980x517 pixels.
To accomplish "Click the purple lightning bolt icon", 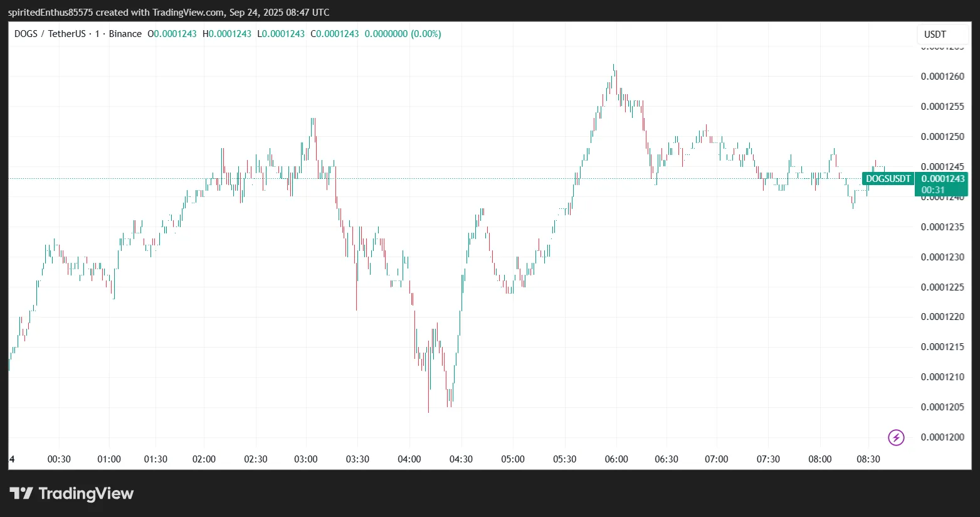I will [x=896, y=437].
